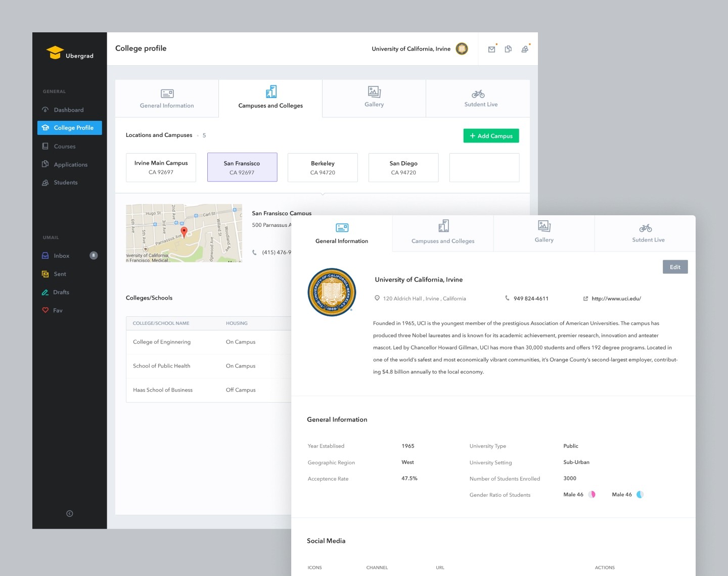Open the http://www.uci.edu/ link
The width and height of the screenshot is (728, 576).
(616, 299)
